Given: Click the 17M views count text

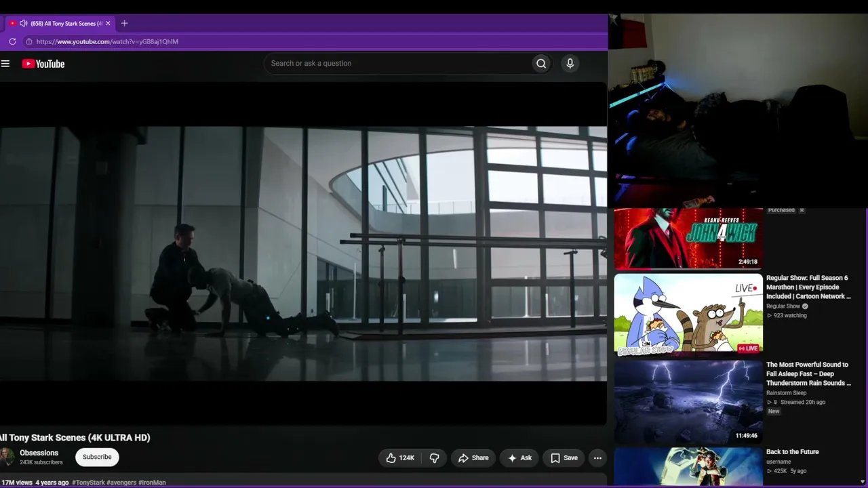Looking at the screenshot, I should click(x=17, y=483).
